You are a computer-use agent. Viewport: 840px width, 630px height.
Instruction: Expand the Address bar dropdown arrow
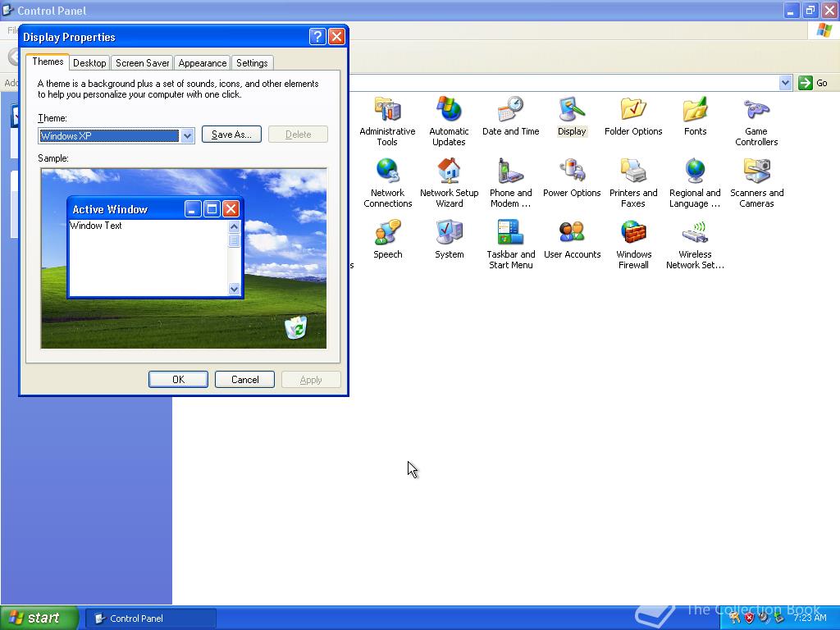click(785, 83)
